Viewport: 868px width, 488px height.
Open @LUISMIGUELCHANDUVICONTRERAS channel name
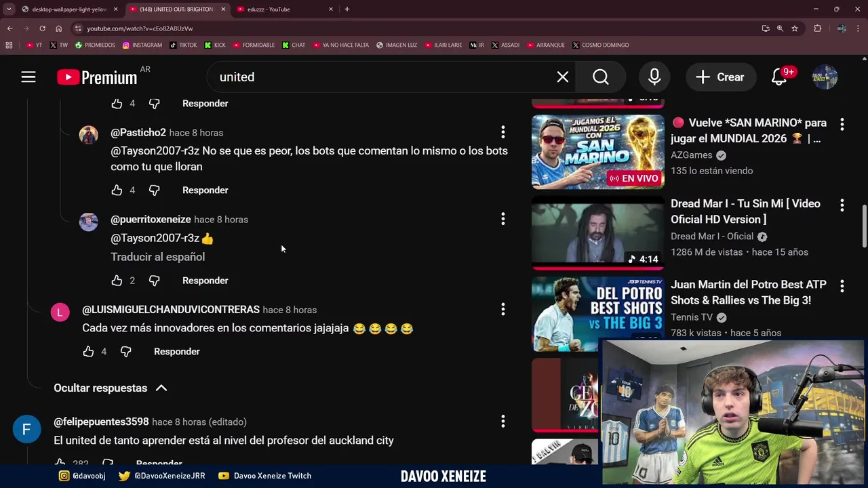[171, 310]
